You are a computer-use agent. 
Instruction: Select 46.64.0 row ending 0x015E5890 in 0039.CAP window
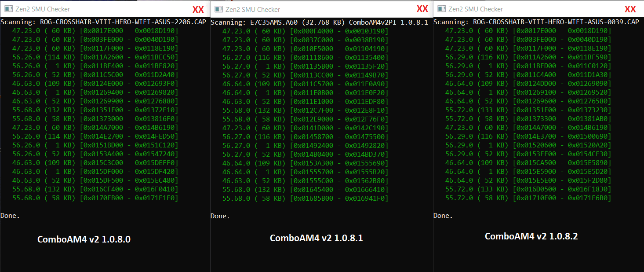(528, 163)
